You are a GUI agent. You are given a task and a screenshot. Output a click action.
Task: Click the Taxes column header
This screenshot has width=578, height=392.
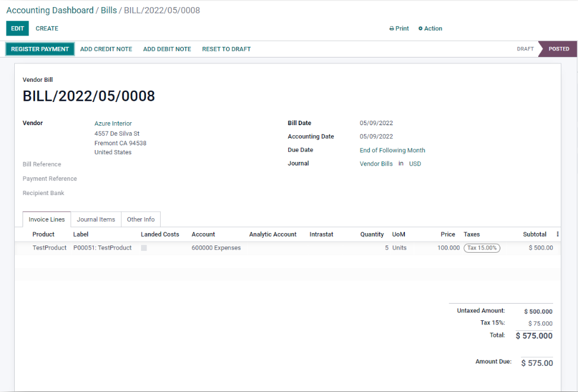coord(471,234)
